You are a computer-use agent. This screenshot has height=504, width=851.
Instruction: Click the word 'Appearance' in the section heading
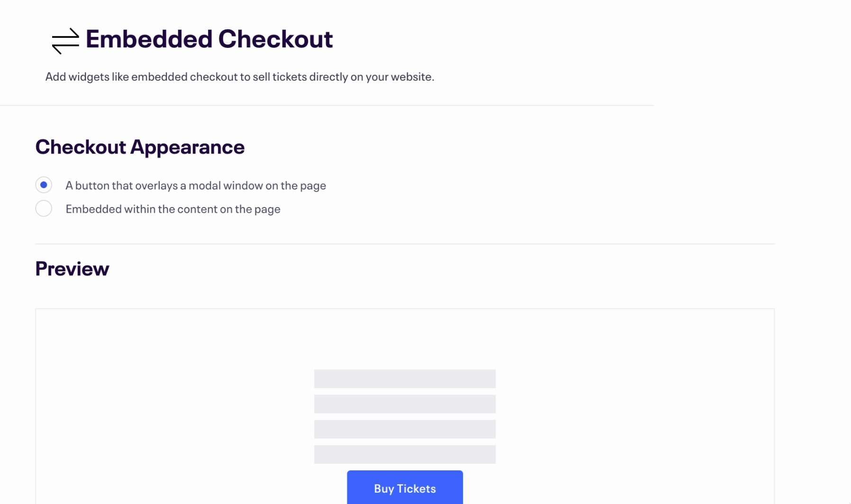pos(187,147)
